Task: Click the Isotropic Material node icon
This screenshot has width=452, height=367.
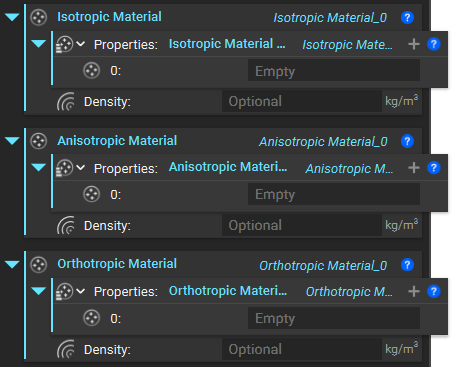Action: pos(38,17)
